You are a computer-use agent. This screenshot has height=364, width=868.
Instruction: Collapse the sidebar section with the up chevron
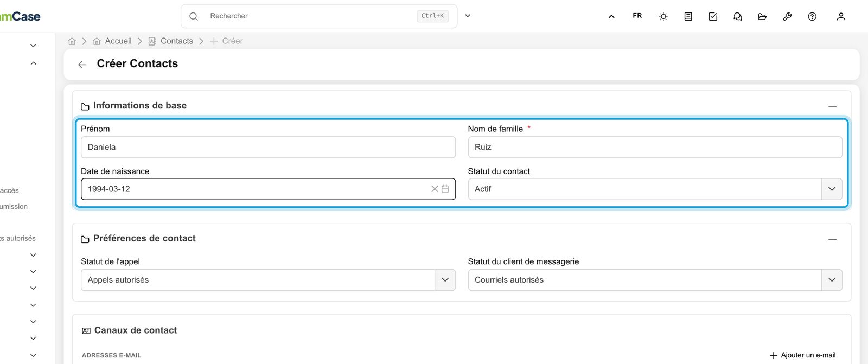coord(33,63)
